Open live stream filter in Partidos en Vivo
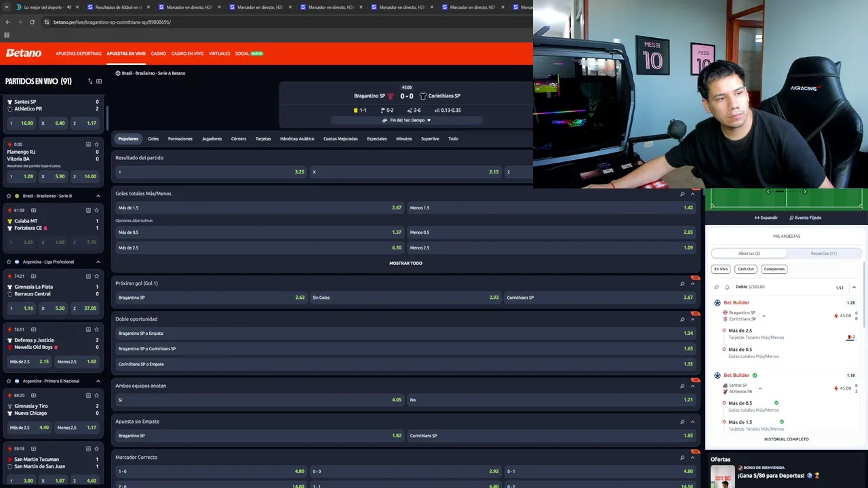Image resolution: width=868 pixels, height=488 pixels. coord(99,81)
